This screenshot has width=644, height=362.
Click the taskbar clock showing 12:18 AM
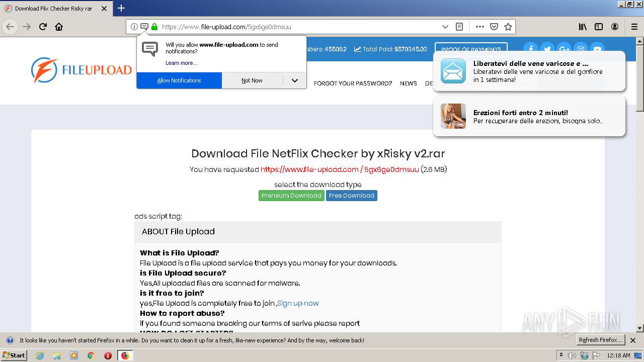(618, 355)
